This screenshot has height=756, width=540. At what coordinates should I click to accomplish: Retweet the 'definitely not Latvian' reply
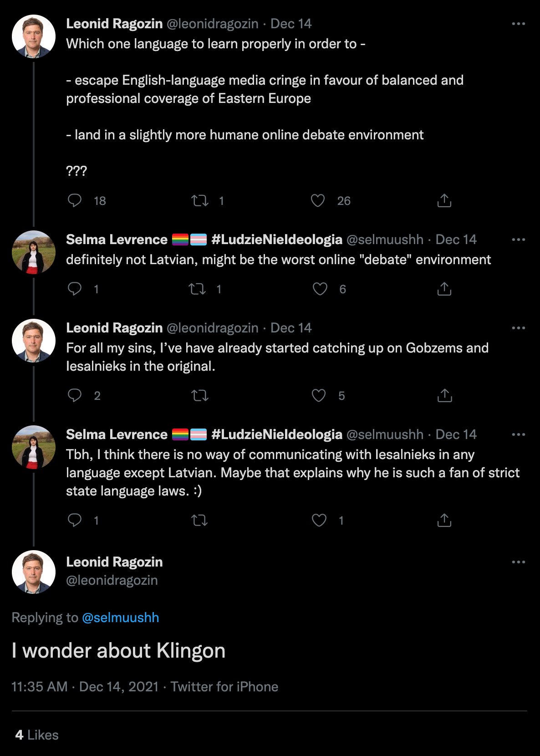[x=198, y=289]
